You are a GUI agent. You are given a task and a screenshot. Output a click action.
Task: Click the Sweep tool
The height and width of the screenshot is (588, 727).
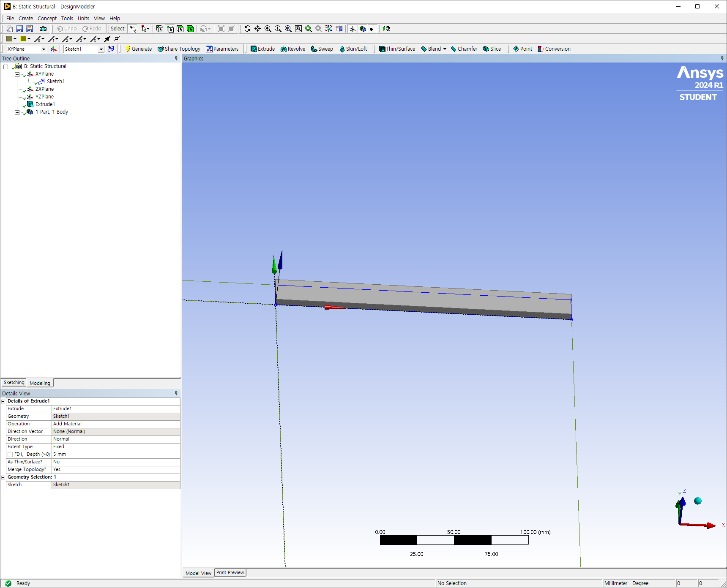tap(322, 49)
